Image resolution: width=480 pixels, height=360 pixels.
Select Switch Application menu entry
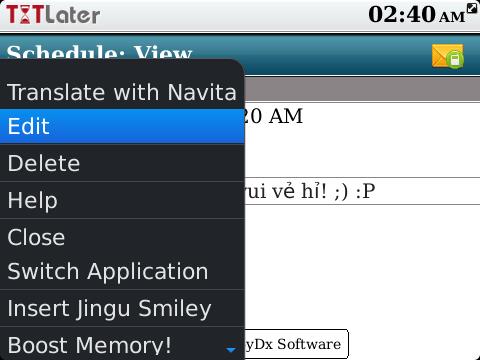tap(122, 272)
